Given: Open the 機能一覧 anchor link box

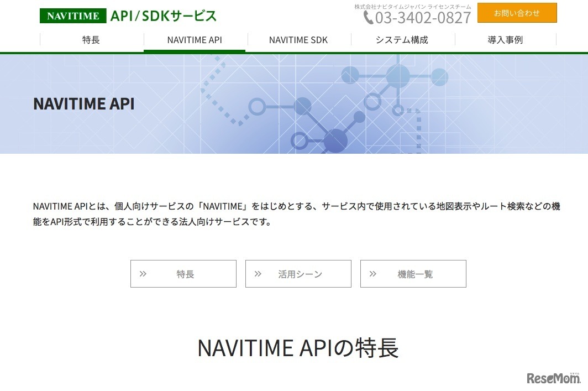Looking at the screenshot, I should coord(413,273).
